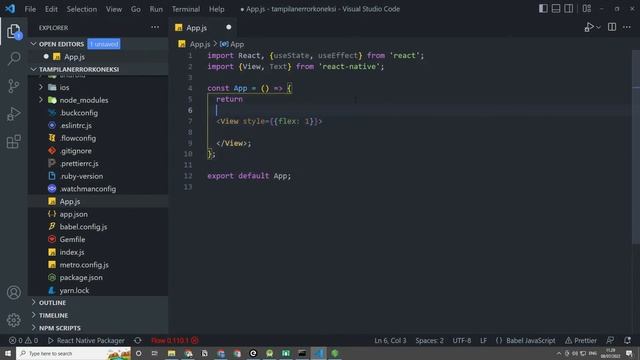Open the Edit menu
This screenshot has width=640, height=360.
click(x=51, y=9)
